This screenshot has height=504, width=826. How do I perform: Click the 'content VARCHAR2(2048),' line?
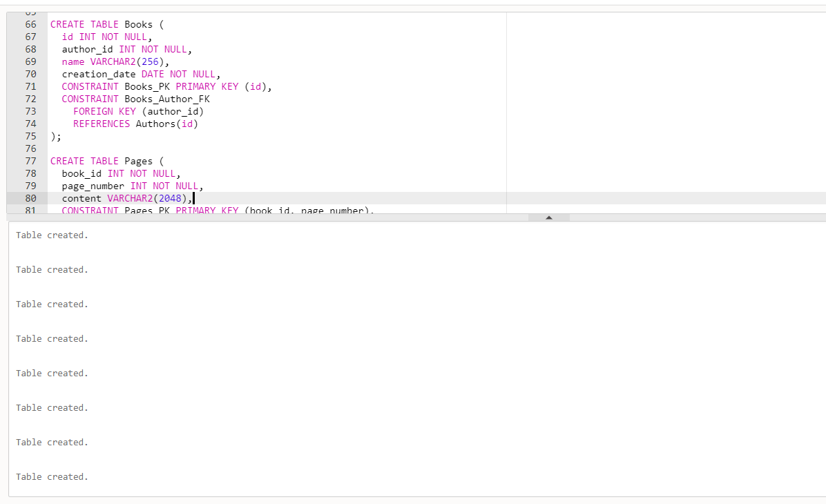pyautogui.click(x=127, y=198)
